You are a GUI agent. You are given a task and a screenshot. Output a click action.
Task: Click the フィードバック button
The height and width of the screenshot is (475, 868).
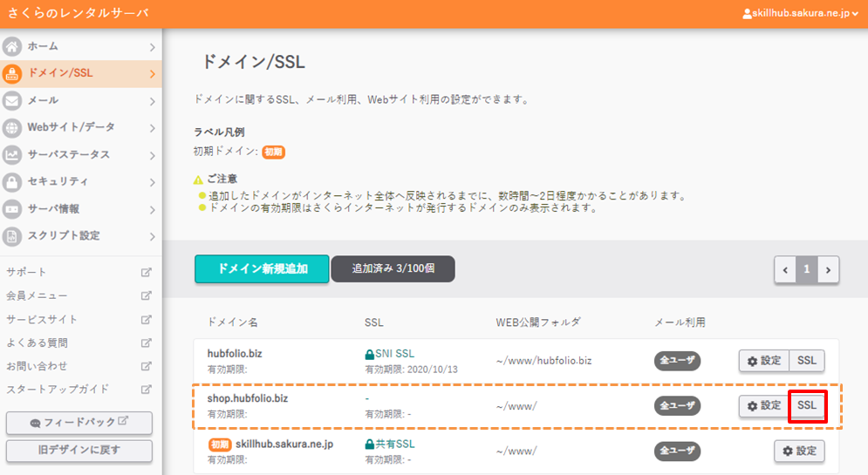[x=79, y=423]
